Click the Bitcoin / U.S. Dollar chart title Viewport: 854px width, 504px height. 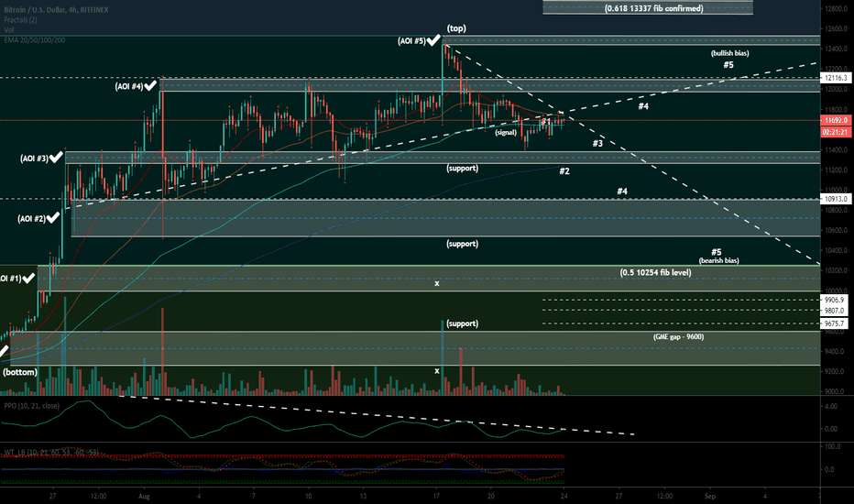tap(56, 10)
